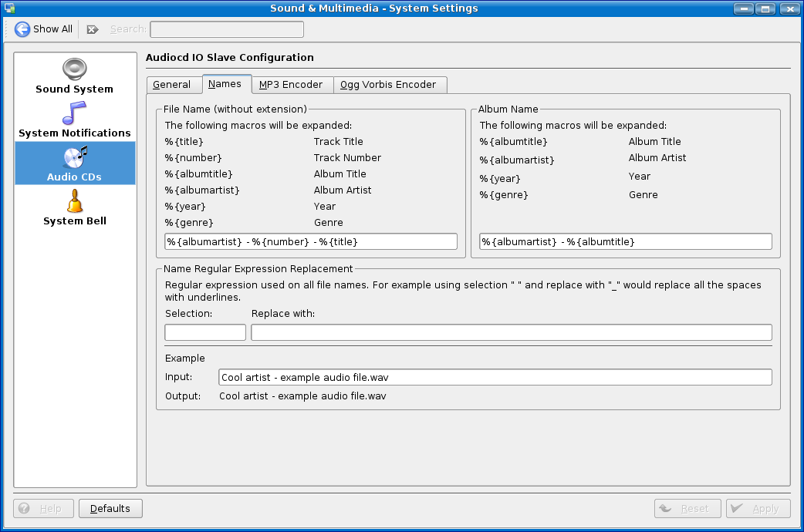Click the Reset button
Viewport: 804px width, 532px height.
(687, 509)
